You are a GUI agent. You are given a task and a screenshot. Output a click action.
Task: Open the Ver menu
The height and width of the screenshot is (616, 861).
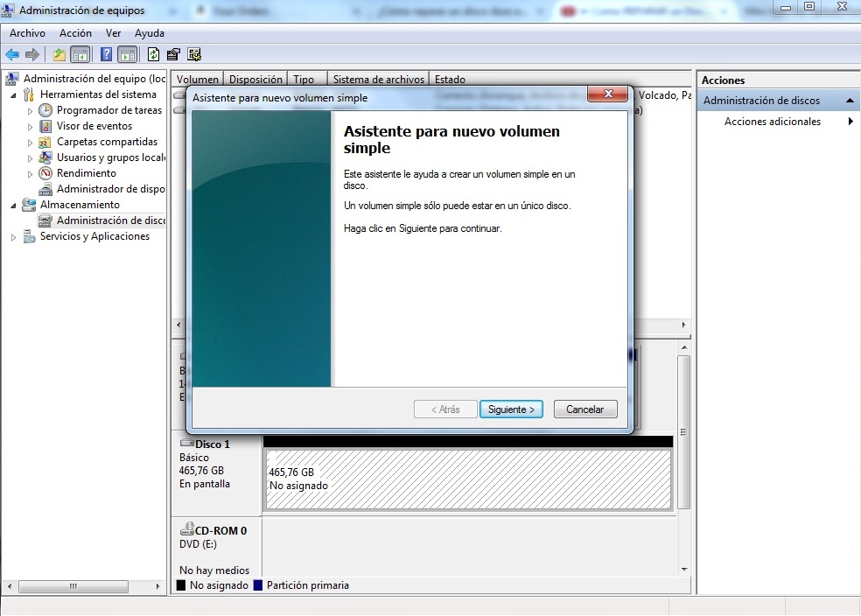[113, 33]
